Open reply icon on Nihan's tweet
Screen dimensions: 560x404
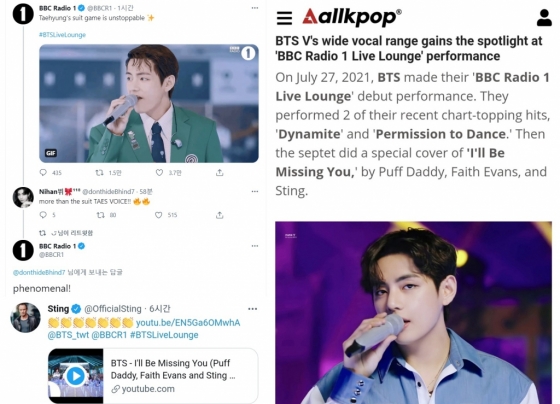(x=43, y=215)
